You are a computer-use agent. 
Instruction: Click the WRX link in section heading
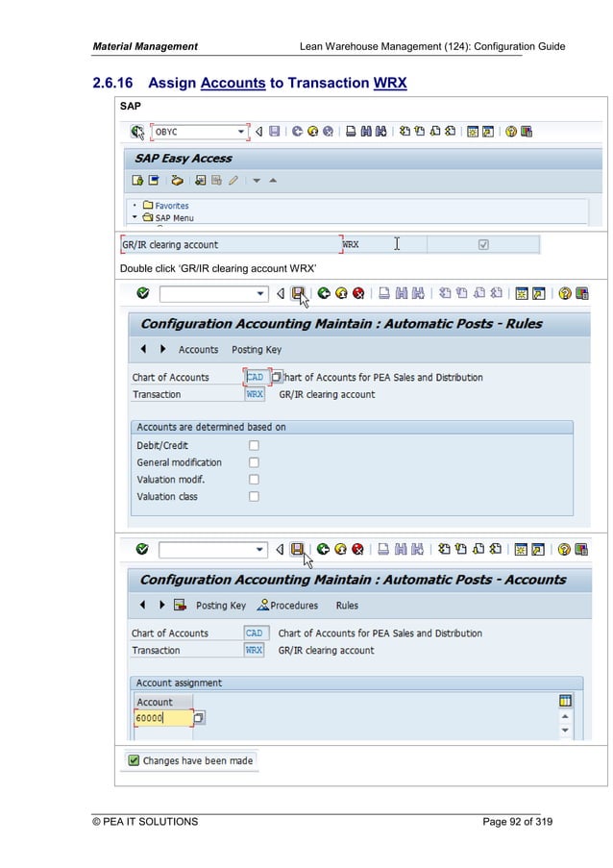click(x=390, y=83)
